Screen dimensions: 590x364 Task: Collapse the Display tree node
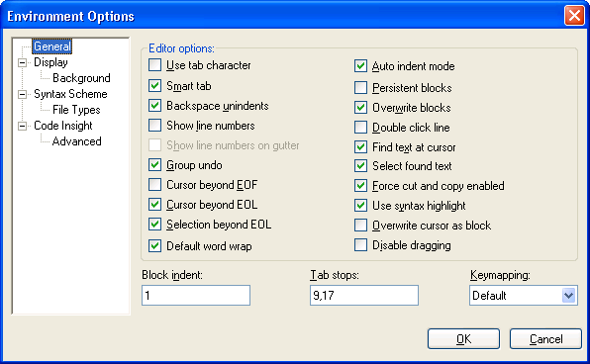[22, 62]
